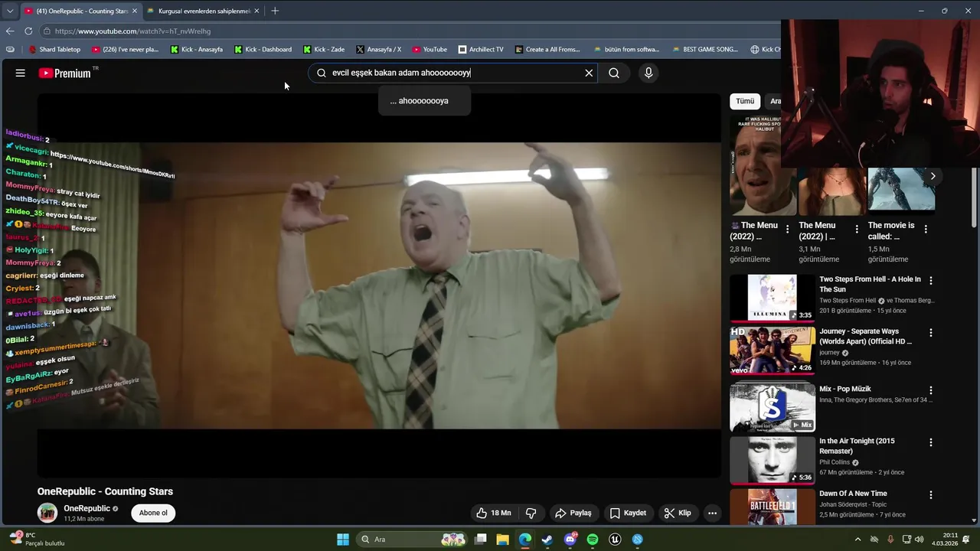Switch to the 'Kurgusal evrenlerden' browser tab
980x551 pixels.
pos(204,11)
